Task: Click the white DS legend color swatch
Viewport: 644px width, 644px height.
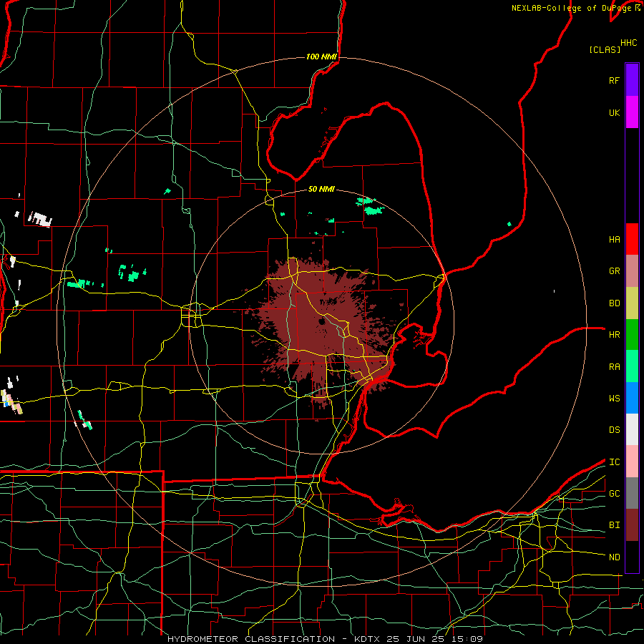Action: (x=632, y=429)
